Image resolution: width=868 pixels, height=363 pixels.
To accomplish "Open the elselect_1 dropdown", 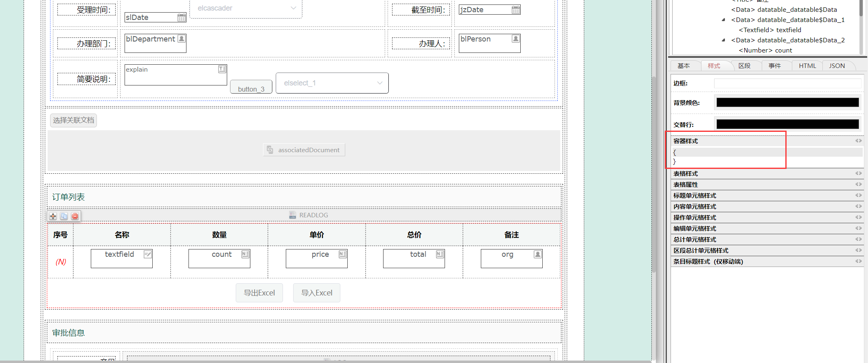I will tap(332, 83).
